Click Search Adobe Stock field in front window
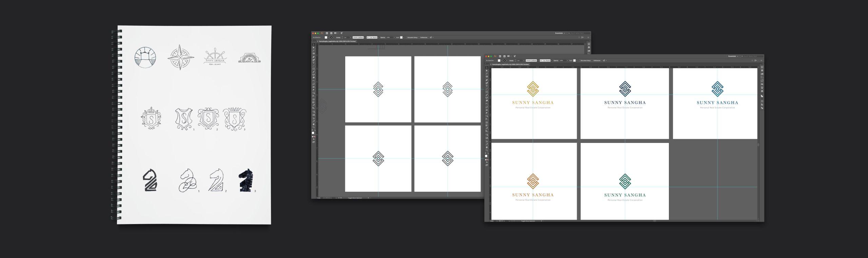 [752, 56]
